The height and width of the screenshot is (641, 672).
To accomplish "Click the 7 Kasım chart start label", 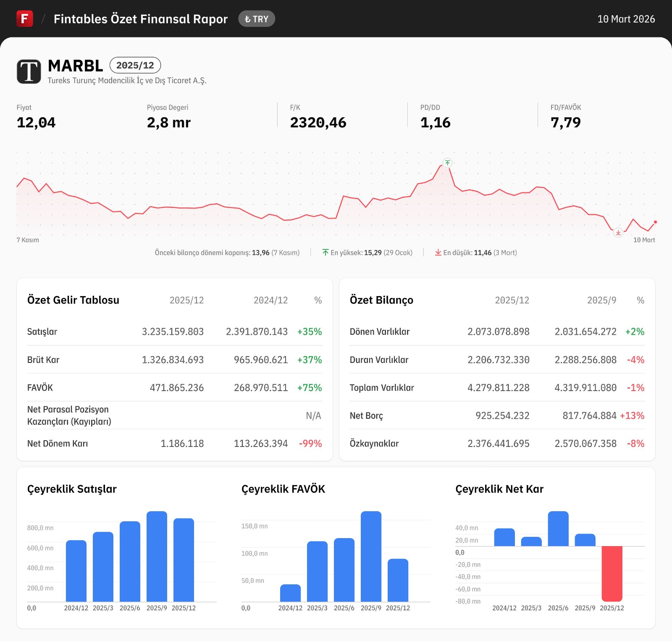I will click(x=28, y=240).
